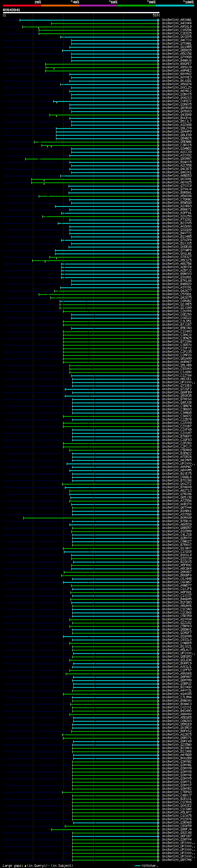This screenshot has height=868, width=197.
Task: Click the cyan ~100% identity legend segment
Action: (x=175, y=6)
